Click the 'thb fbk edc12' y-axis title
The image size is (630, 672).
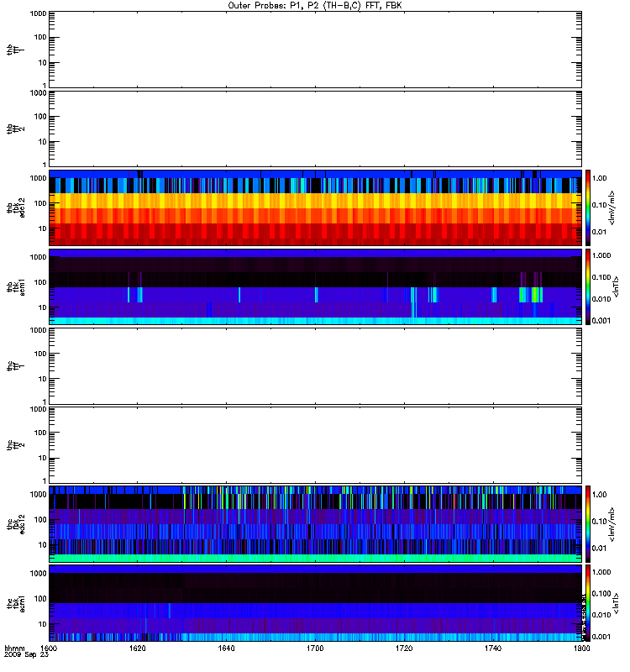click(x=16, y=207)
